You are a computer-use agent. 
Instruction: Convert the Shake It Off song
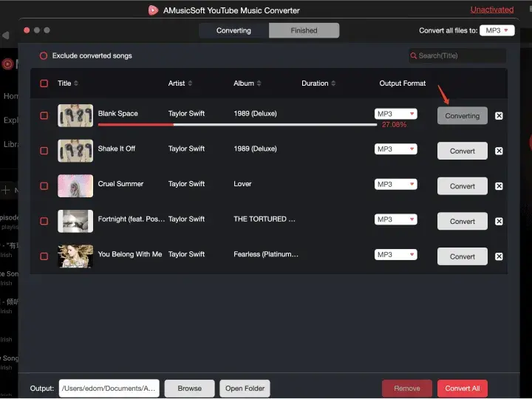click(462, 151)
